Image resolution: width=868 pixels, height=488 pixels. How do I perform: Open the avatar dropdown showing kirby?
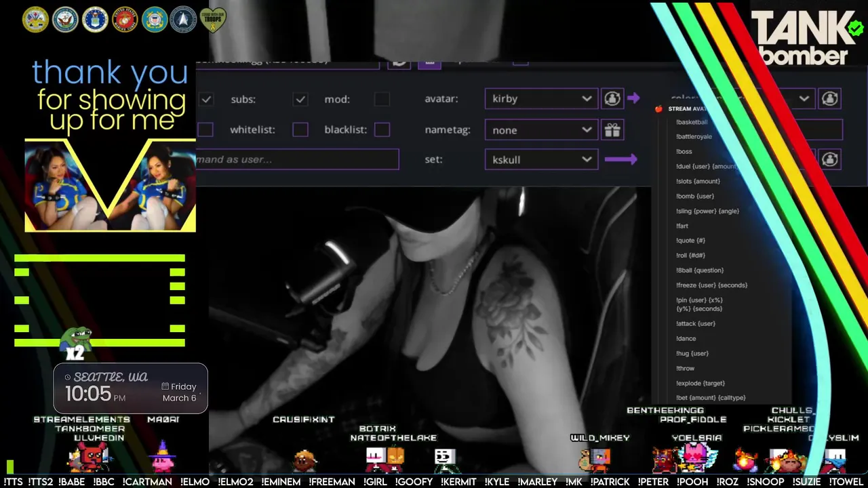(542, 99)
